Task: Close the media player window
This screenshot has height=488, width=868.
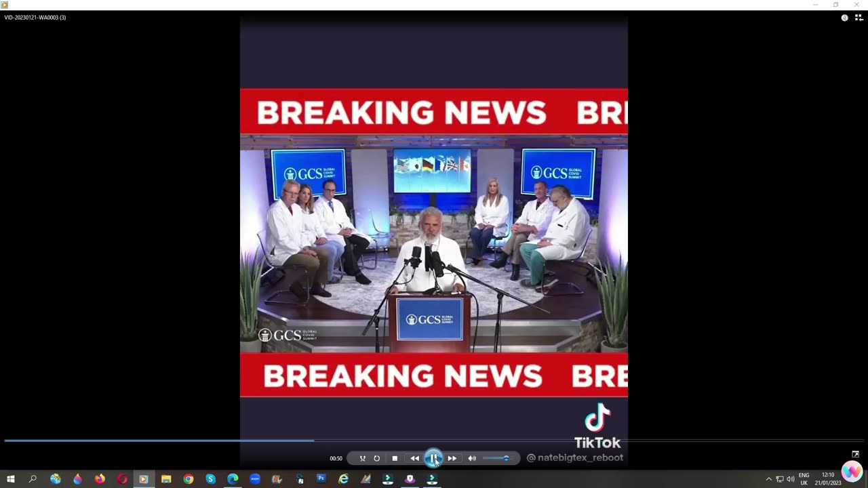Action: pos(856,5)
